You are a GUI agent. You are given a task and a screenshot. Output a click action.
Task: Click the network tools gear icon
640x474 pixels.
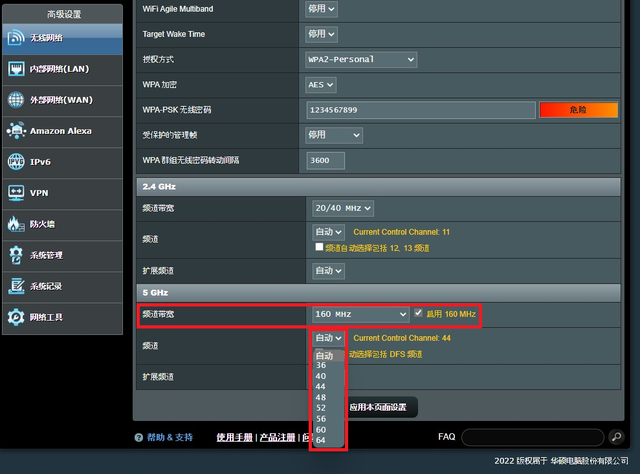click(x=16, y=317)
